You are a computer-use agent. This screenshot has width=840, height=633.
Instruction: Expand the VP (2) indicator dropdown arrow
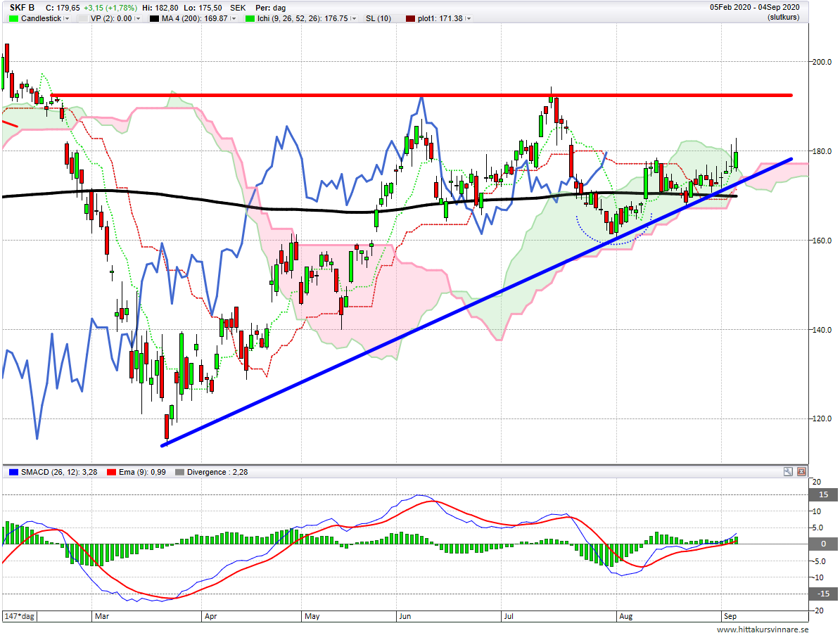137,19
